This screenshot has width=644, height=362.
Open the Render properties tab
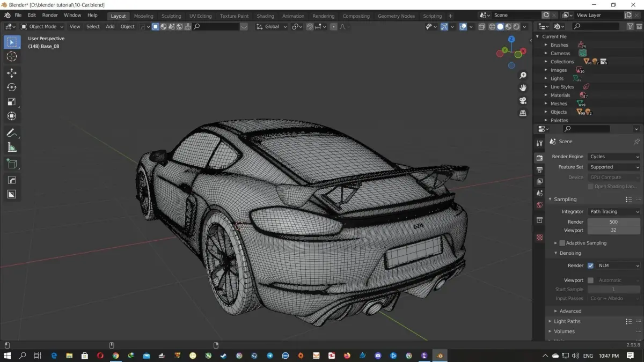pos(539,158)
